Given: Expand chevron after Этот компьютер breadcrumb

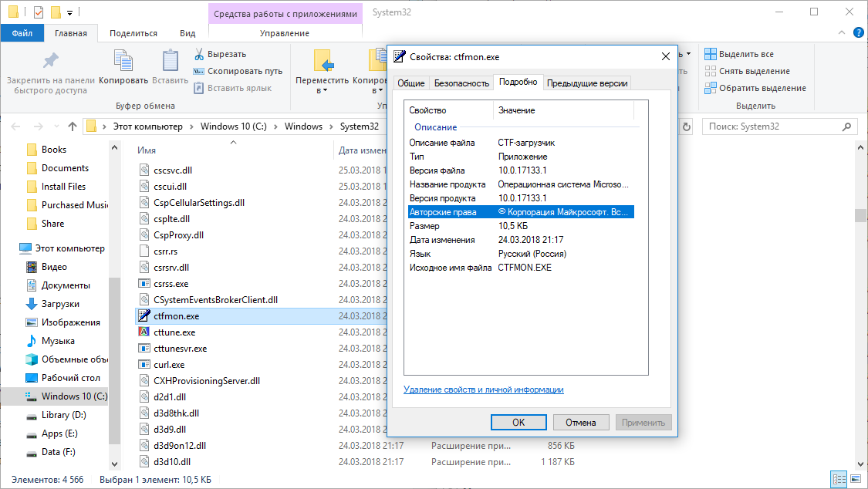Looking at the screenshot, I should [x=191, y=126].
